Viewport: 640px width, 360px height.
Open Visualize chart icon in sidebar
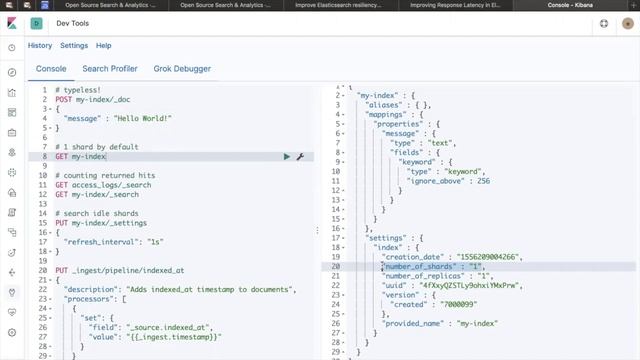coord(12,93)
